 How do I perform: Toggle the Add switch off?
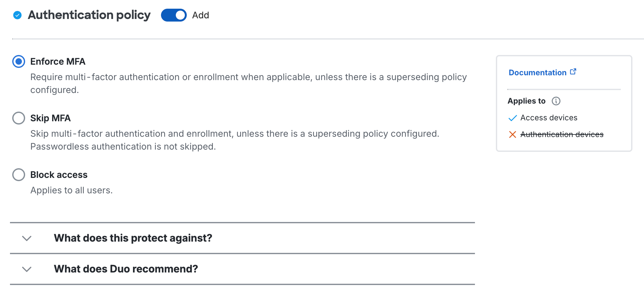pyautogui.click(x=174, y=15)
